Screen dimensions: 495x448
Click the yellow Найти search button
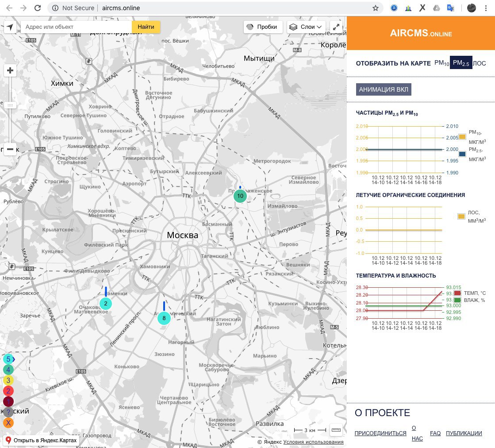(x=146, y=27)
